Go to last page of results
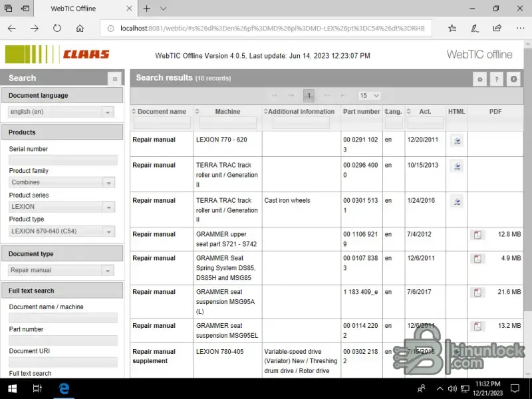 343,95
